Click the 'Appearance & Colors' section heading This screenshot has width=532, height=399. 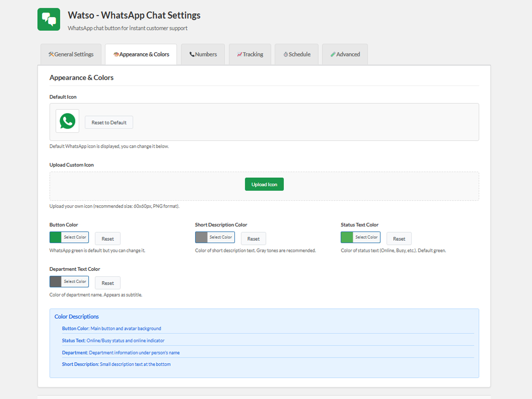pyautogui.click(x=82, y=78)
